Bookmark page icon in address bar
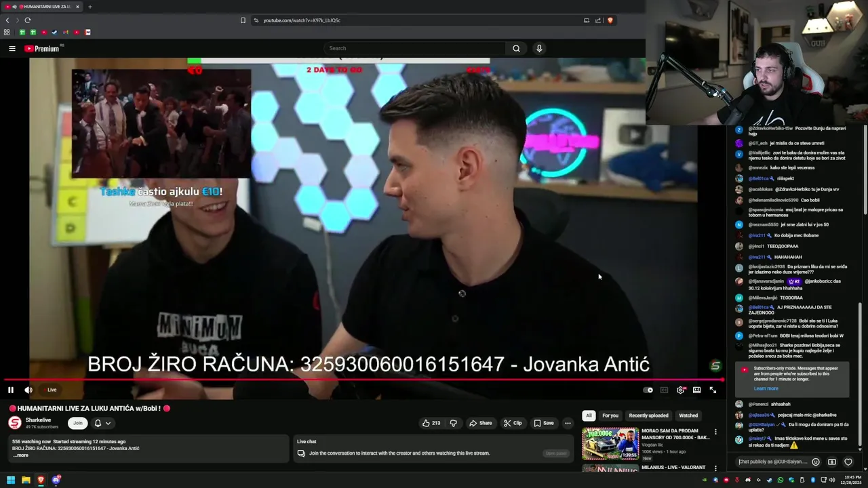Image resolution: width=868 pixels, height=488 pixels. click(x=243, y=20)
